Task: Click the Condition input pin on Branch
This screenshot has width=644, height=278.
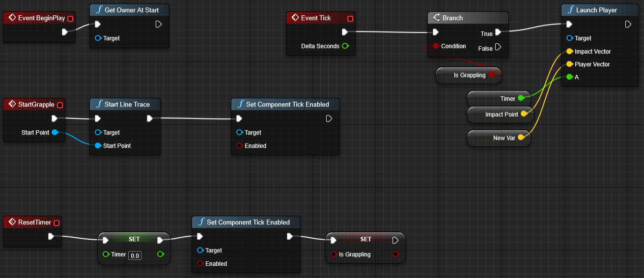Action: tap(435, 46)
